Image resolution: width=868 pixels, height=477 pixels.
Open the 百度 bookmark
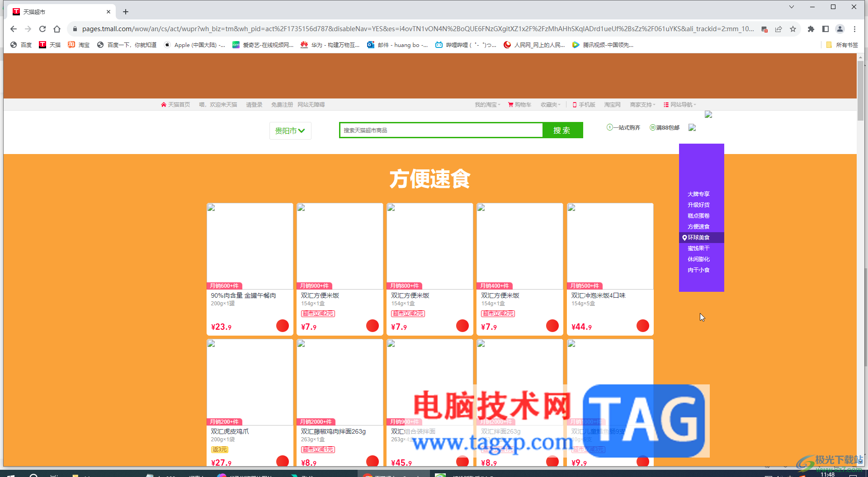coord(21,45)
